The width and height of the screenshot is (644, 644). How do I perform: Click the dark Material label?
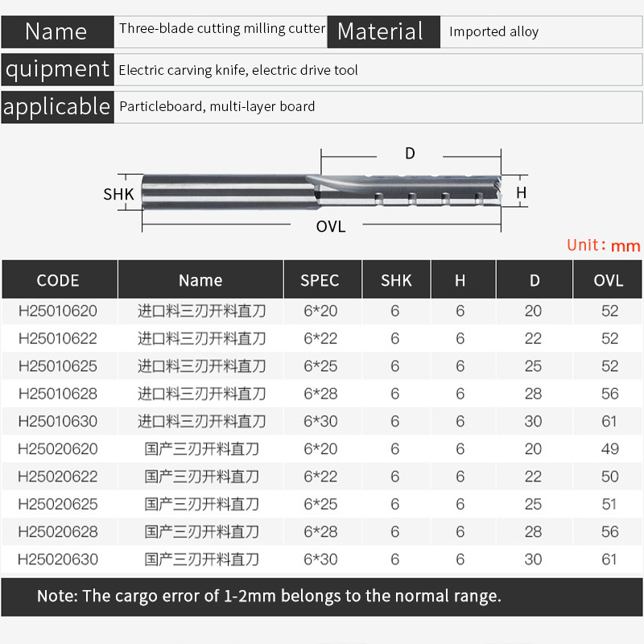pos(381,32)
